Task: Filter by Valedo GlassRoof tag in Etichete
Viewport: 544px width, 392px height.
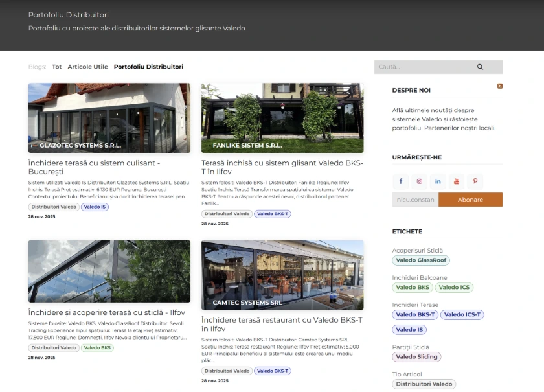Action: tap(421, 260)
